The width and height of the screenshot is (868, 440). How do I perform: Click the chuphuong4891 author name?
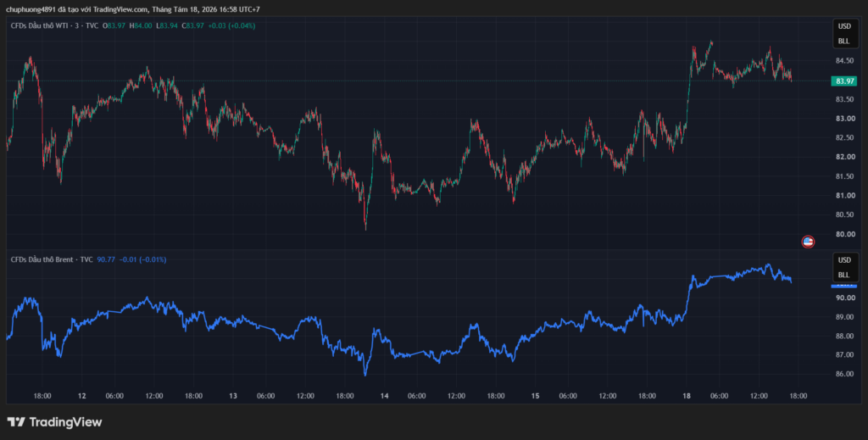point(30,9)
